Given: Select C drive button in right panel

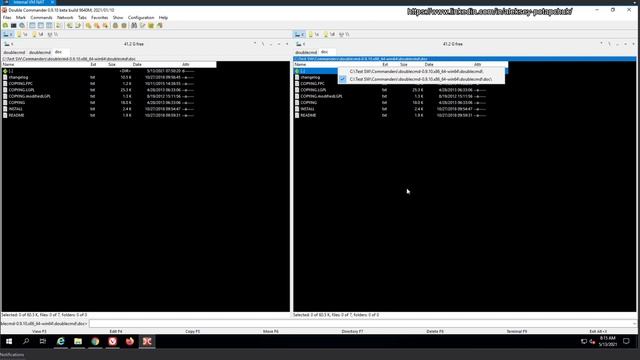Looking at the screenshot, I should (300, 35).
